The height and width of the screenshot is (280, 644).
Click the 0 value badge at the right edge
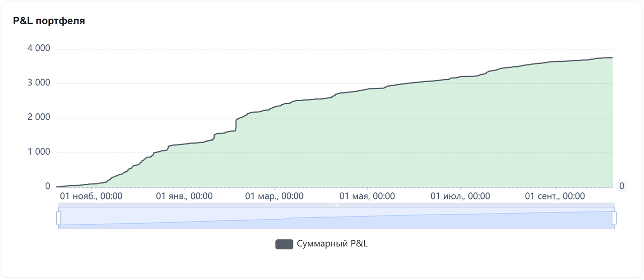click(x=622, y=186)
